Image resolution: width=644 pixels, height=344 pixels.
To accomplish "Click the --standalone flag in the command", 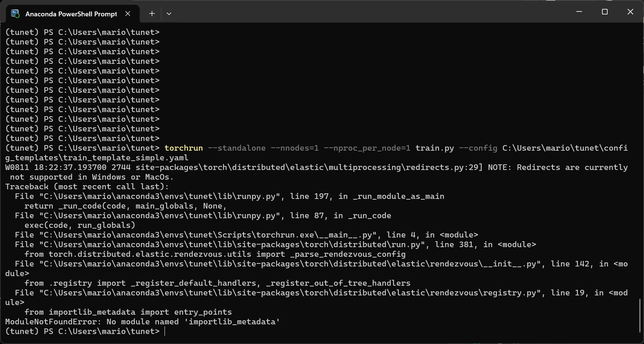I will [x=237, y=148].
